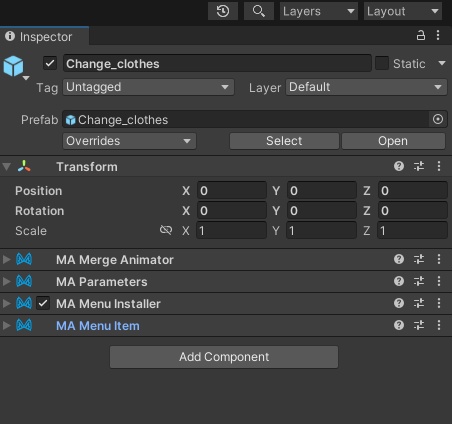
Task: Open the Layers dropdown menu
Action: 319,11
